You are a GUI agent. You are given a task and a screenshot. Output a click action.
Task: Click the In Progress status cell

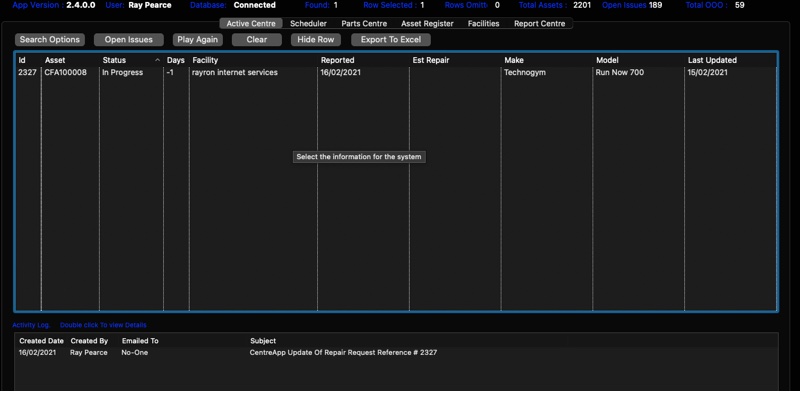coord(122,72)
